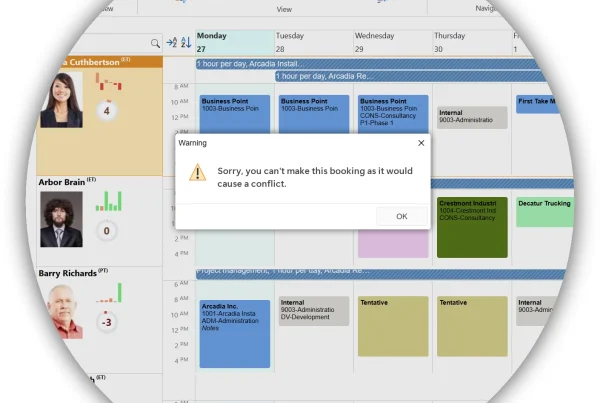Close the Warning dialog with the X
Viewport: 600px width, 403px height.
click(x=421, y=143)
